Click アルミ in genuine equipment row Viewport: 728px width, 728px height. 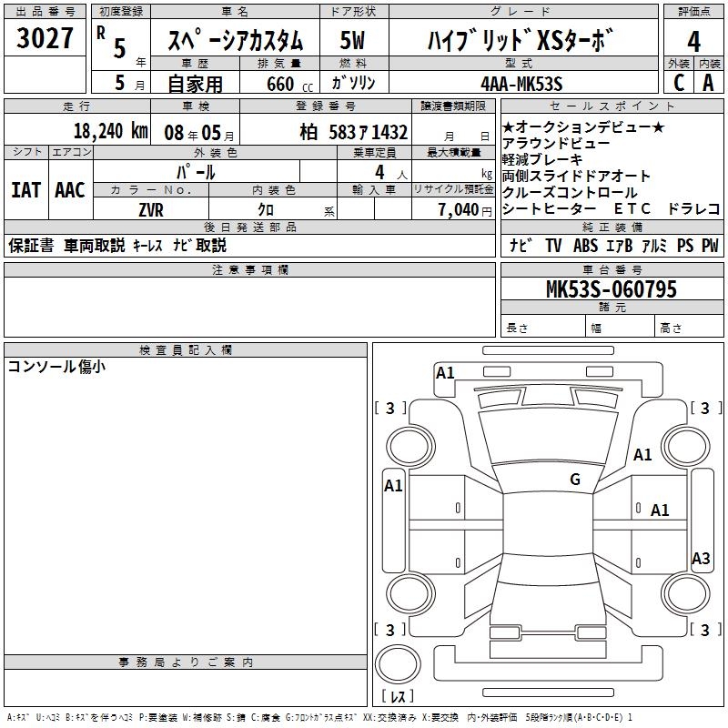click(654, 245)
